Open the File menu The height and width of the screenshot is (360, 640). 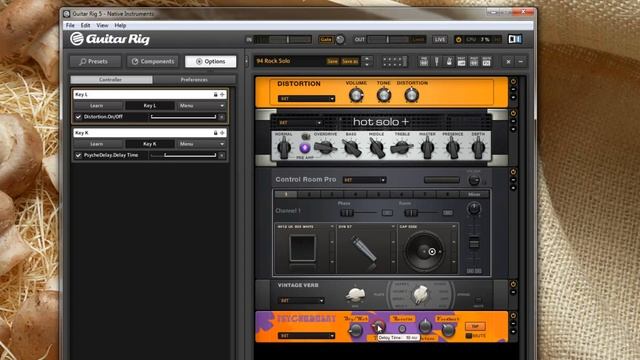pyautogui.click(x=70, y=25)
